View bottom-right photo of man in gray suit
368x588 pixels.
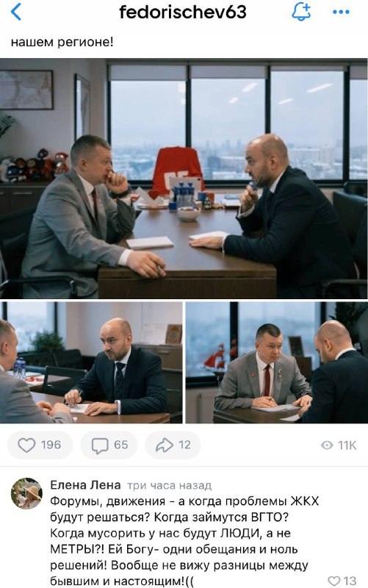(x=277, y=362)
